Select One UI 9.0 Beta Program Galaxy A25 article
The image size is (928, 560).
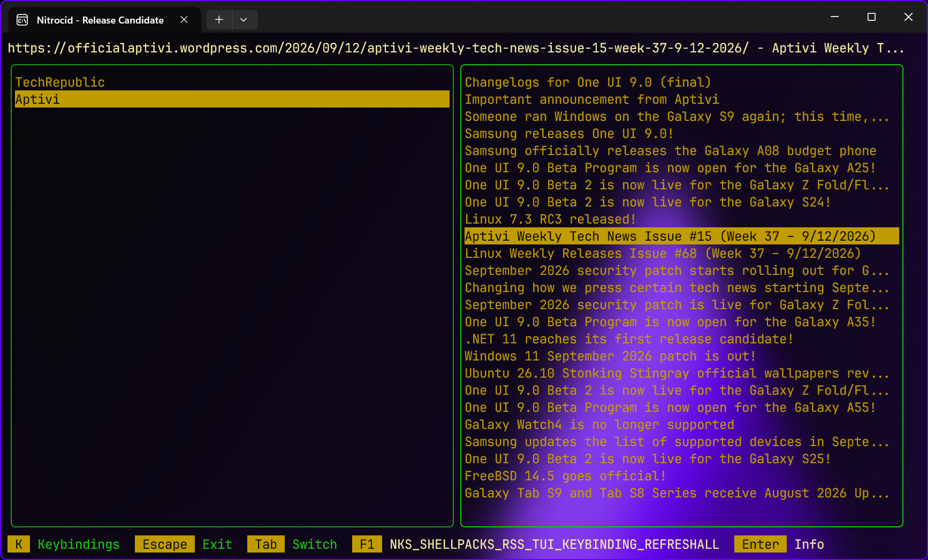(x=682, y=168)
